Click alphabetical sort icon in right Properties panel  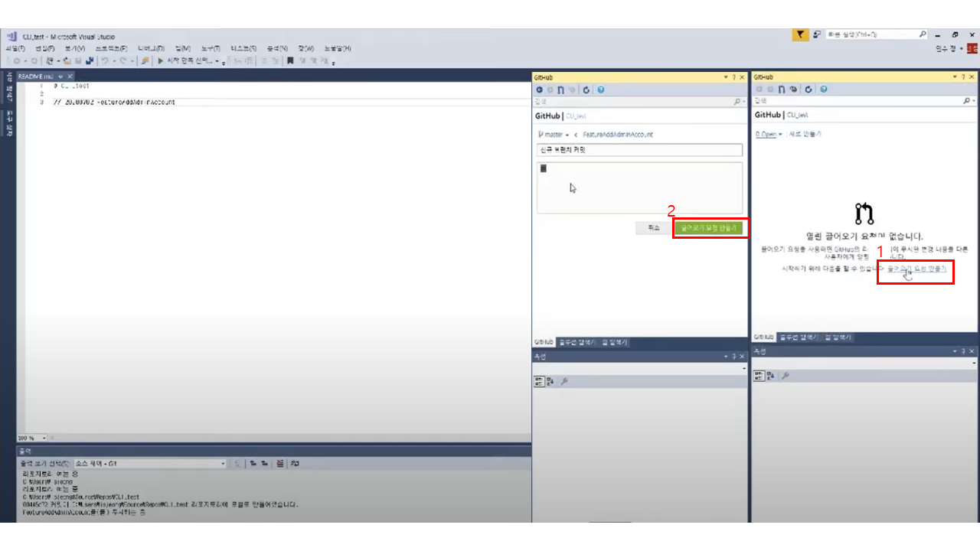coord(770,375)
